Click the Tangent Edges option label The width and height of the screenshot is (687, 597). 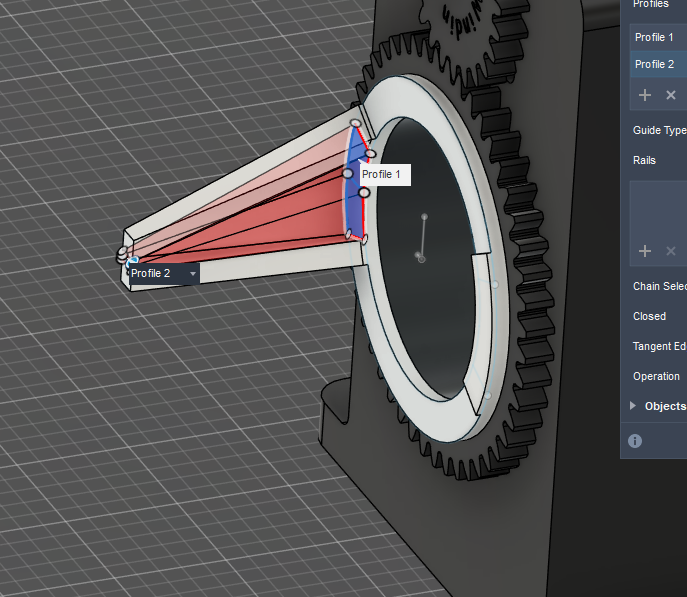[x=659, y=346]
